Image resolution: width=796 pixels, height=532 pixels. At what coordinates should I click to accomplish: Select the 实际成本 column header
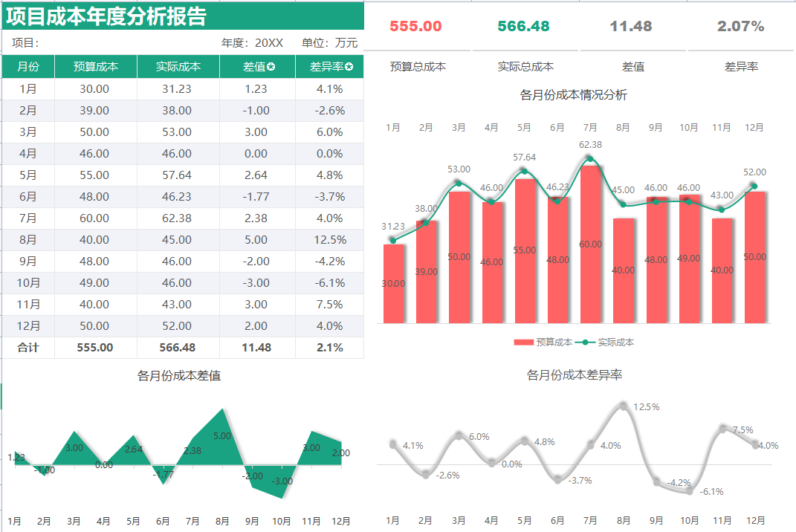coord(176,66)
